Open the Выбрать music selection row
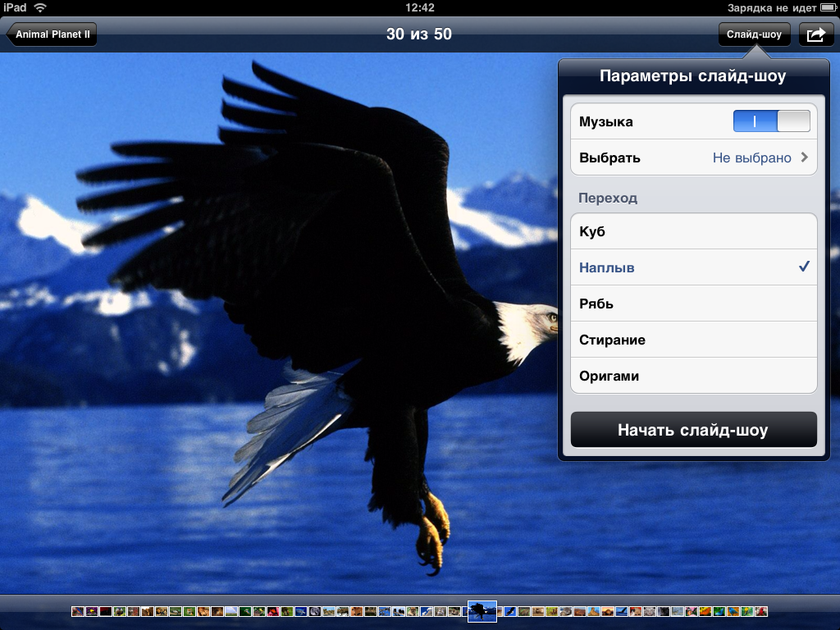Image resolution: width=840 pixels, height=630 pixels. click(x=693, y=157)
